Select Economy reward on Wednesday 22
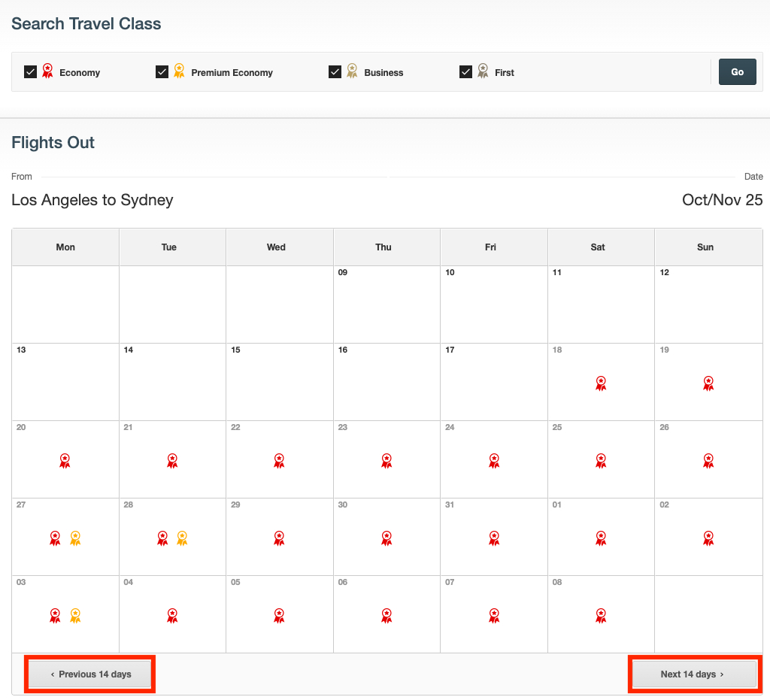Viewport: 770px width, 700px height. [280, 461]
